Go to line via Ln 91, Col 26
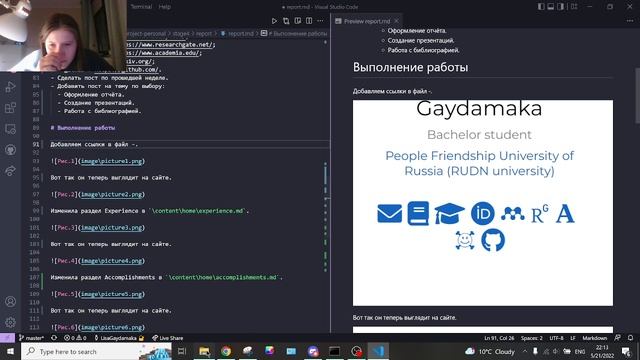Screen dimensions: 640x360 click(x=499, y=338)
